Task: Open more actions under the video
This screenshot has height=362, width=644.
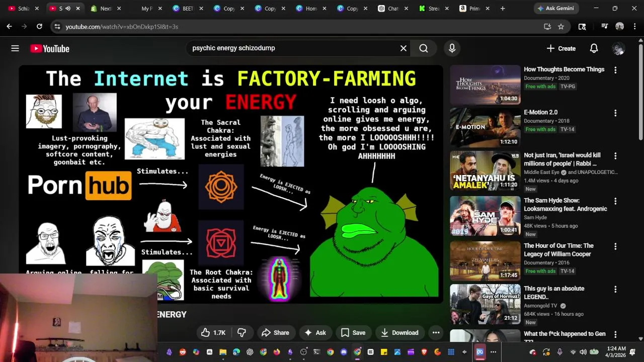Action: click(436, 333)
